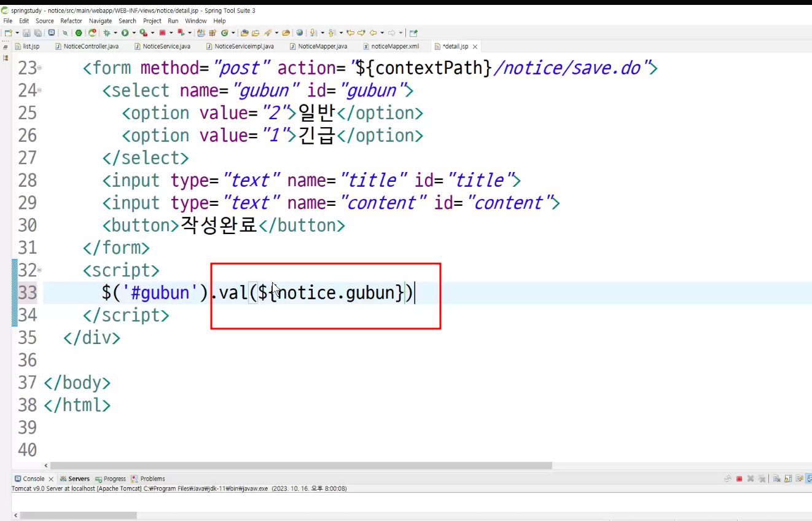The image size is (812, 521).
Task: Click the Spring boot dashboard green icon
Action: [78, 33]
